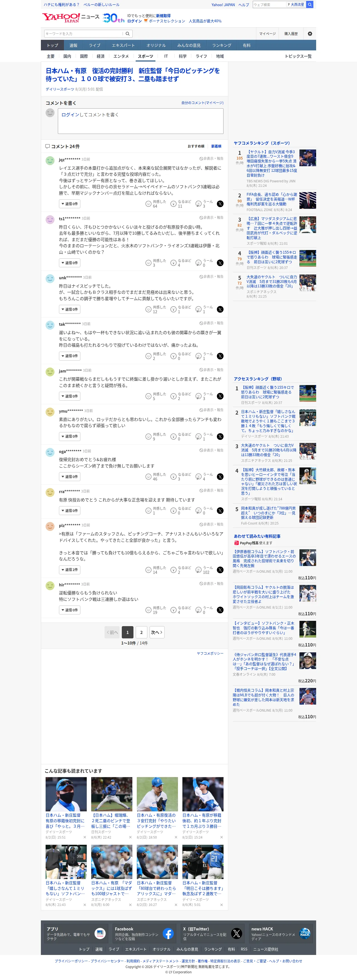This screenshot has height=980, width=357.
Task: Share jqz's comment on X
Action: click(220, 204)
